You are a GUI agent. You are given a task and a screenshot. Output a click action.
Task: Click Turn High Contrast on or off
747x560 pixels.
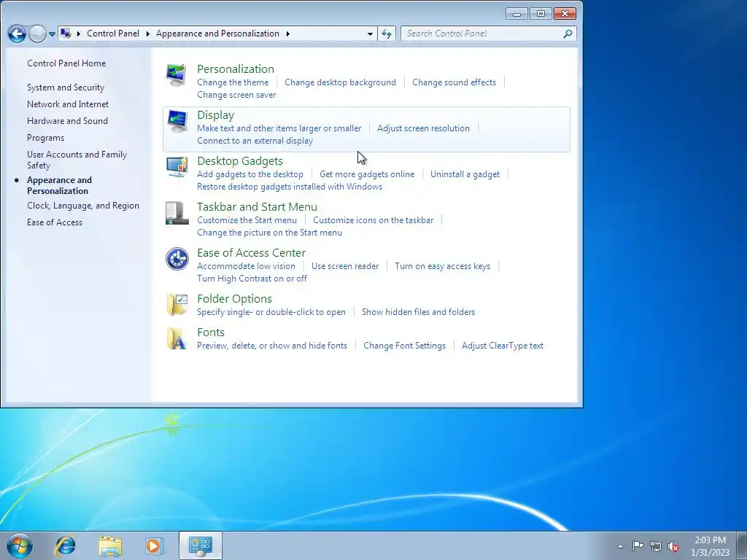tap(252, 279)
